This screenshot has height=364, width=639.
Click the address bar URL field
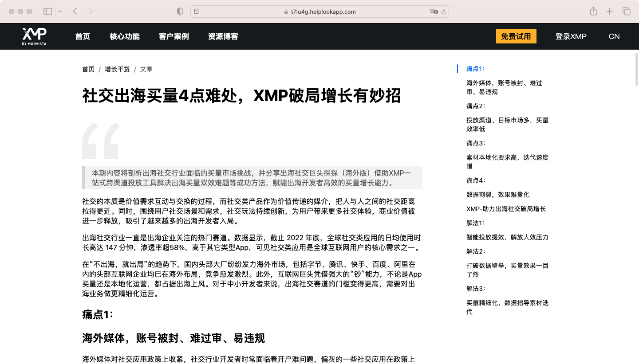[x=319, y=12]
